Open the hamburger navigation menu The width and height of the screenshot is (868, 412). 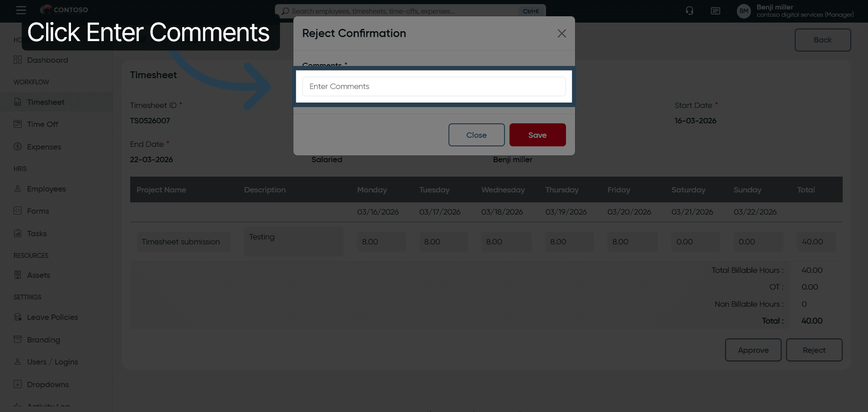click(21, 10)
